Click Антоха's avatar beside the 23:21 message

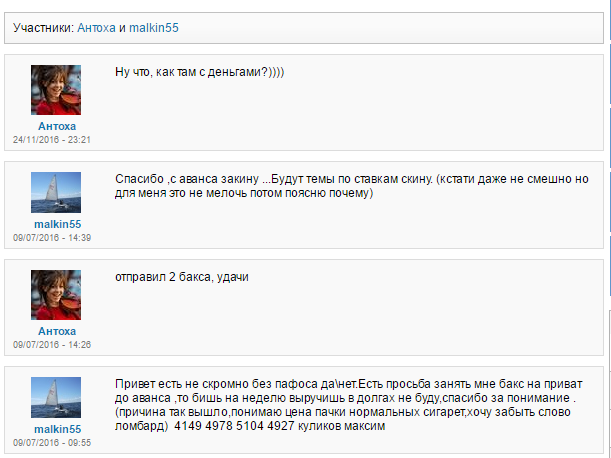pyautogui.click(x=56, y=90)
